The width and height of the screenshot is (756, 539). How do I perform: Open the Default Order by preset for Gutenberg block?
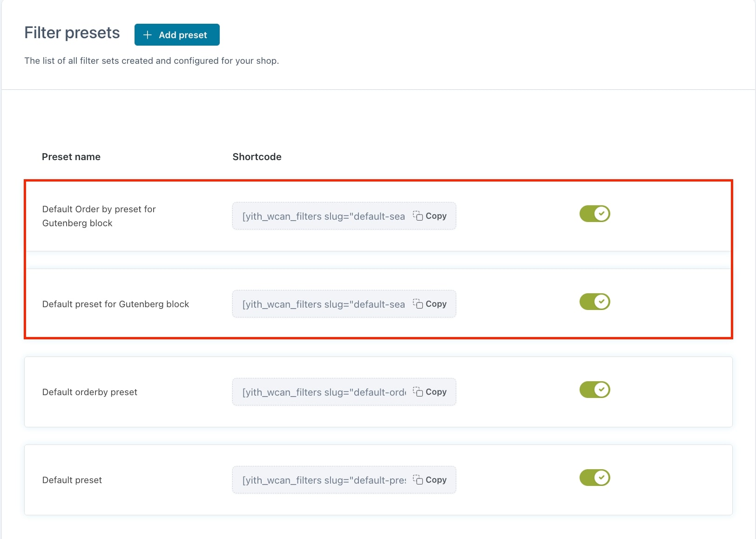(x=99, y=216)
